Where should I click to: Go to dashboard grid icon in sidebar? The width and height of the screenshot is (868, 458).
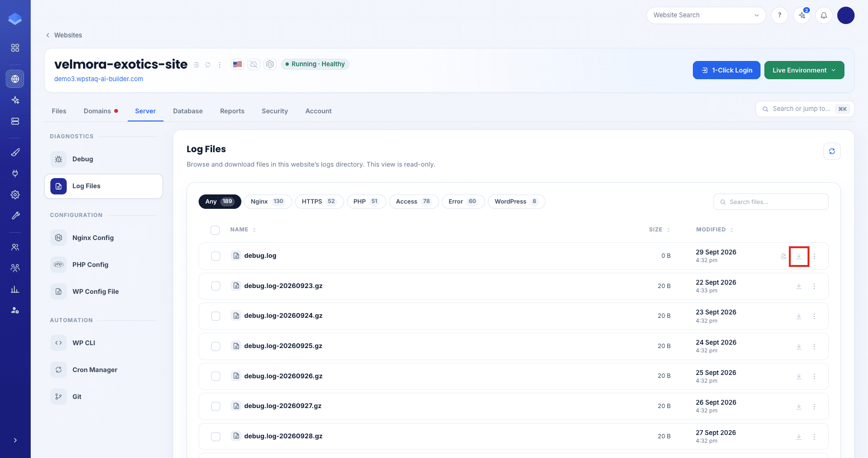15,48
